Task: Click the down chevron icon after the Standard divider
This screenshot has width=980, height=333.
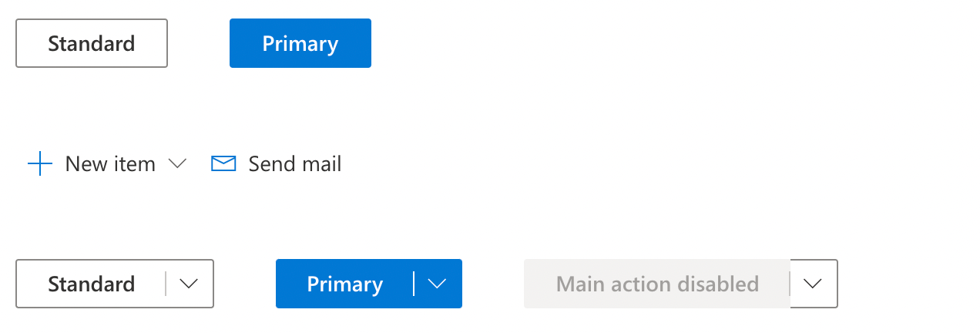Action: pos(189,284)
